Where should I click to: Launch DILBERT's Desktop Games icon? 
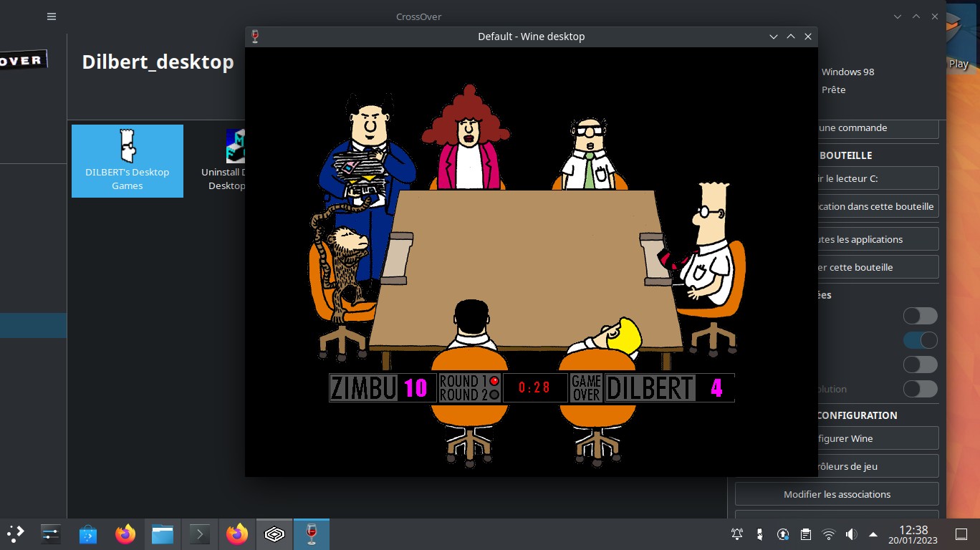tap(128, 161)
